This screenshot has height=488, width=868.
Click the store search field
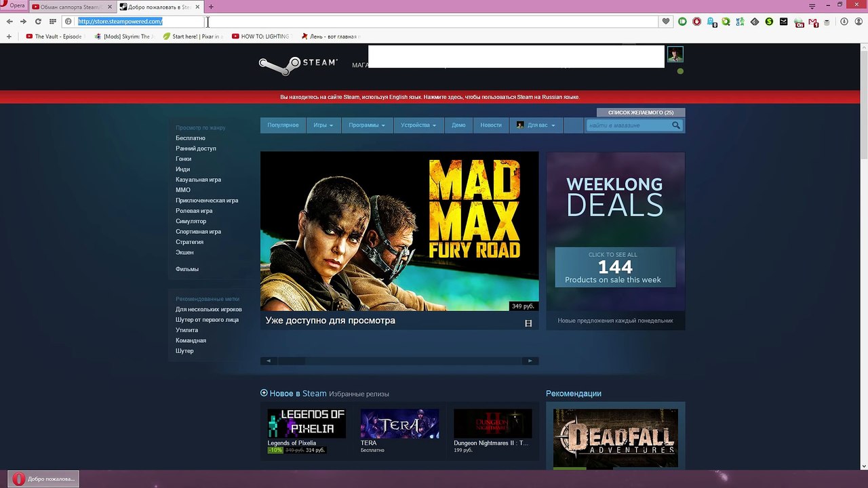628,125
